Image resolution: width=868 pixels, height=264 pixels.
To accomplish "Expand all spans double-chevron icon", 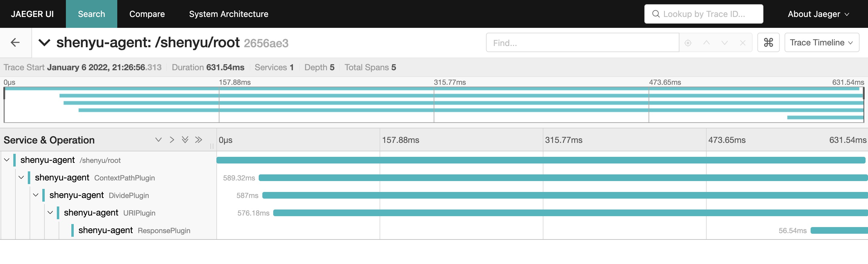I will [185, 140].
